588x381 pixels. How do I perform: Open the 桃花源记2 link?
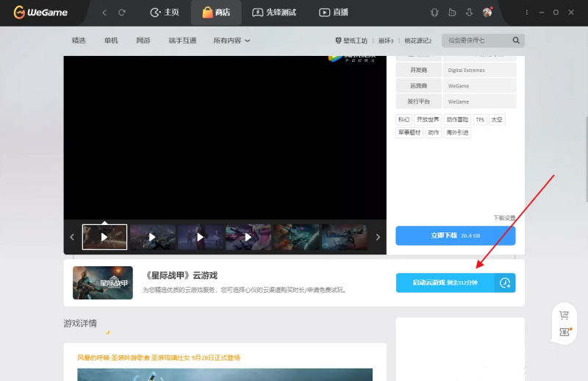coord(418,40)
